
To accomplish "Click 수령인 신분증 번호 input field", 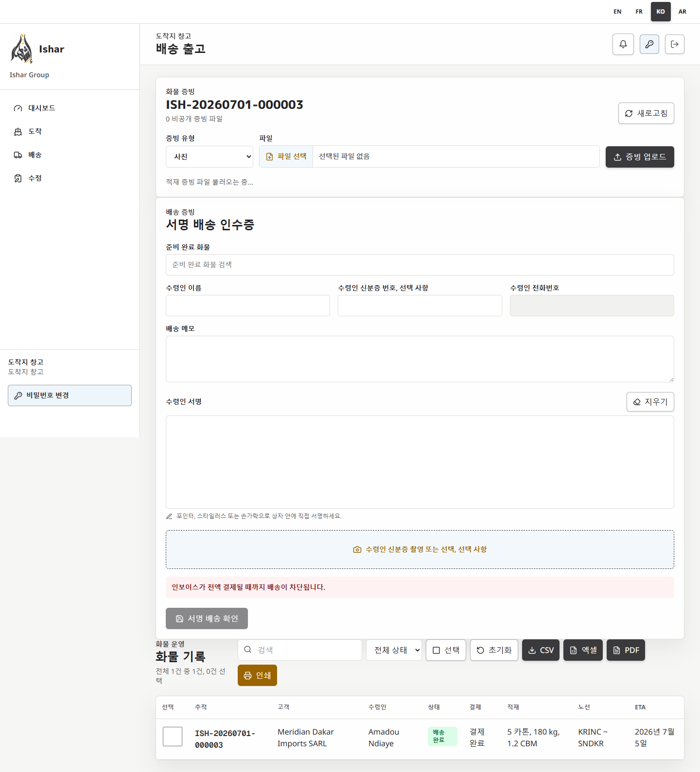I will 420,306.
